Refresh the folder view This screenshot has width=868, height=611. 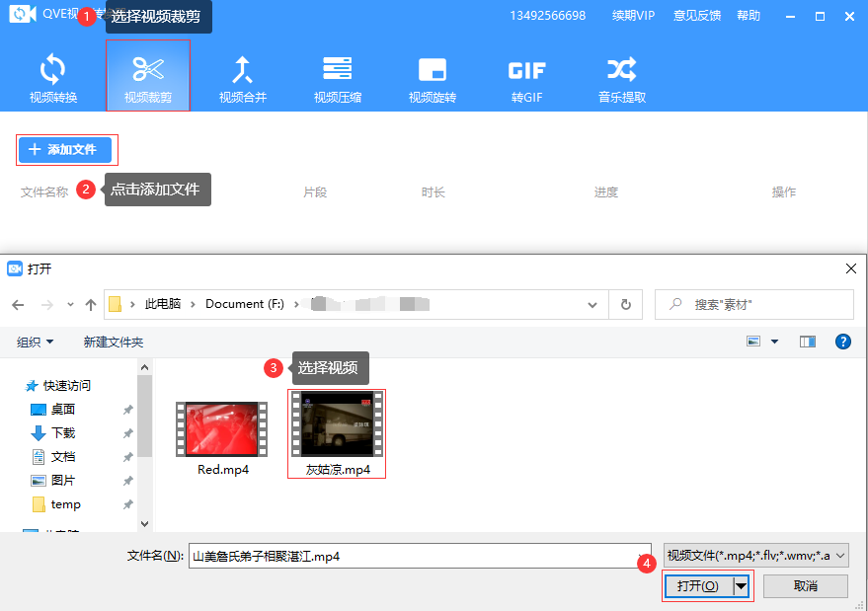point(625,305)
